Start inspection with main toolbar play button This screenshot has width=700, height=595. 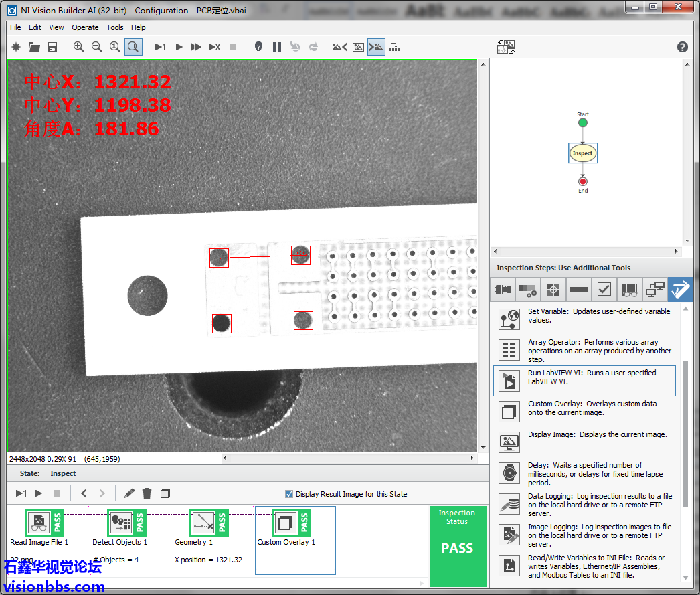(x=179, y=47)
